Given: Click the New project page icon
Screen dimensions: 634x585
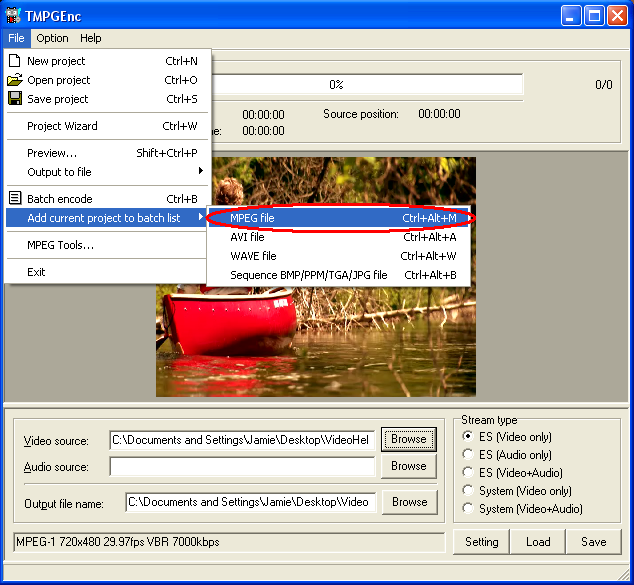Looking at the screenshot, I should click(x=15, y=61).
